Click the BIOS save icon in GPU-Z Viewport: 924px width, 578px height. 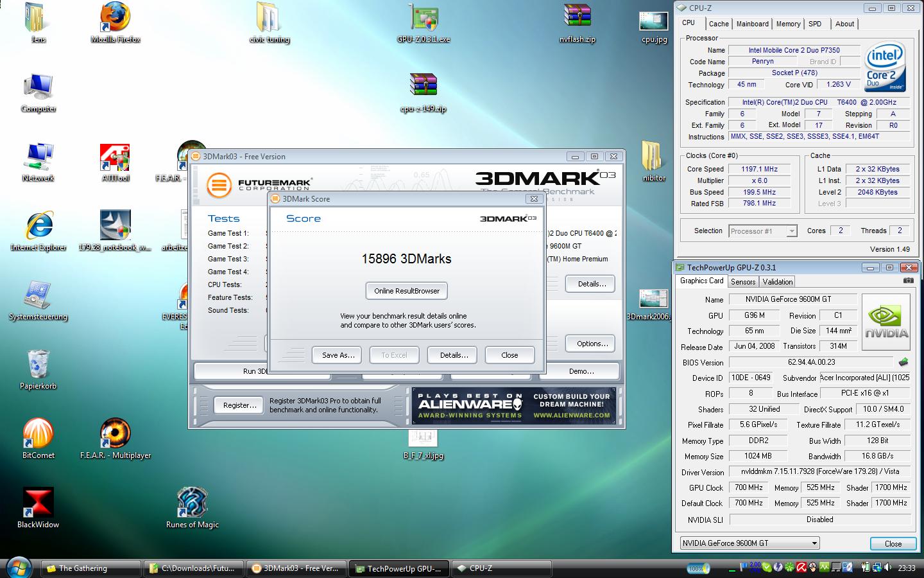903,362
